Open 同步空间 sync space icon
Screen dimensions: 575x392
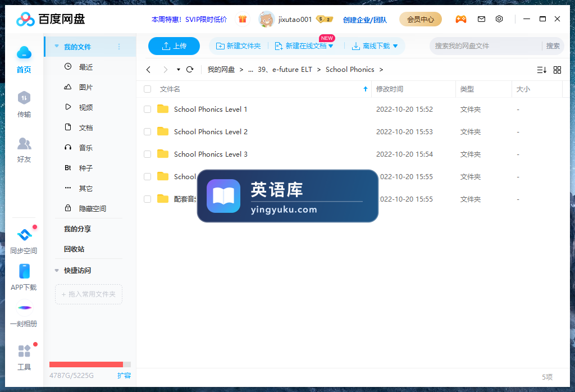[24, 235]
